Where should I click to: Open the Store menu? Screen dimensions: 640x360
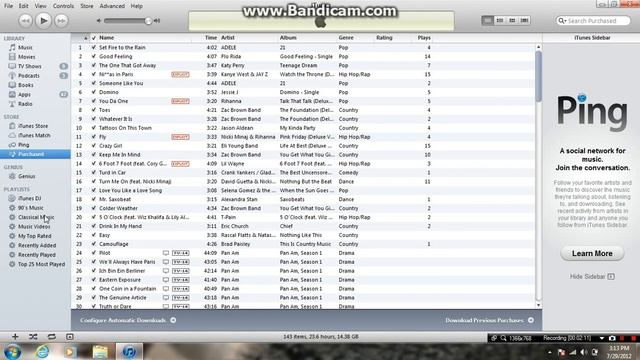[x=87, y=6]
